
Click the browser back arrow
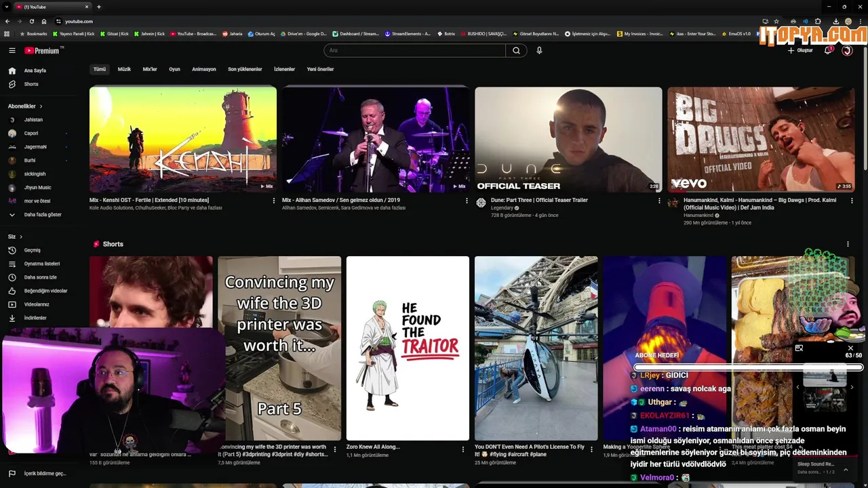point(7,21)
